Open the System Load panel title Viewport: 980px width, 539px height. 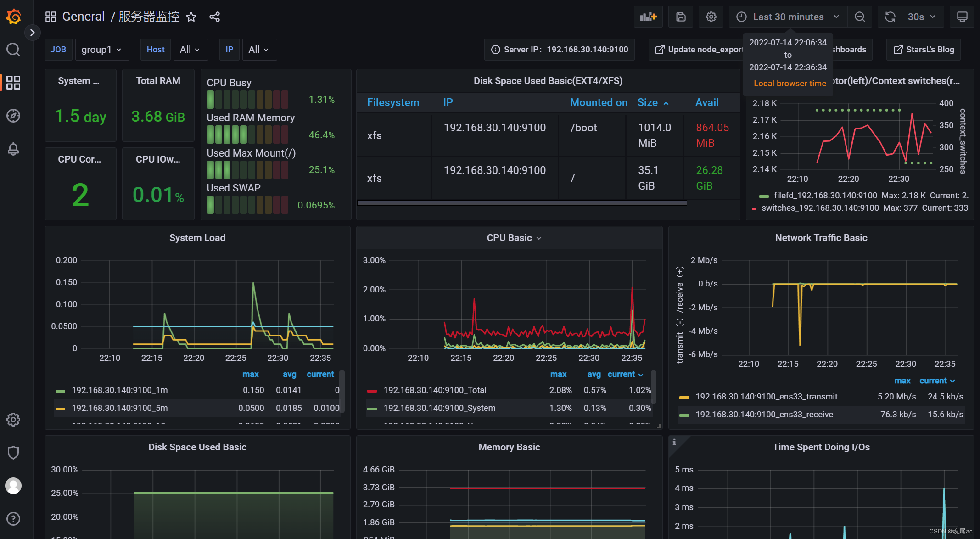197,238
